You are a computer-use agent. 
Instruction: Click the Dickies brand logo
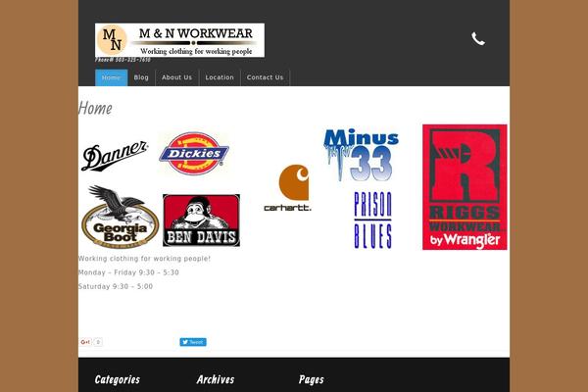coord(194,154)
